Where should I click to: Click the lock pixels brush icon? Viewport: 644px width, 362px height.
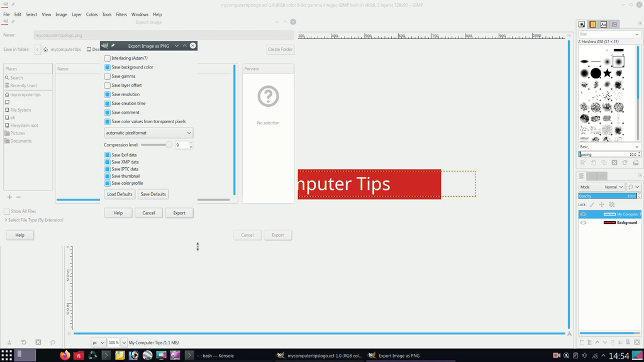click(x=592, y=204)
